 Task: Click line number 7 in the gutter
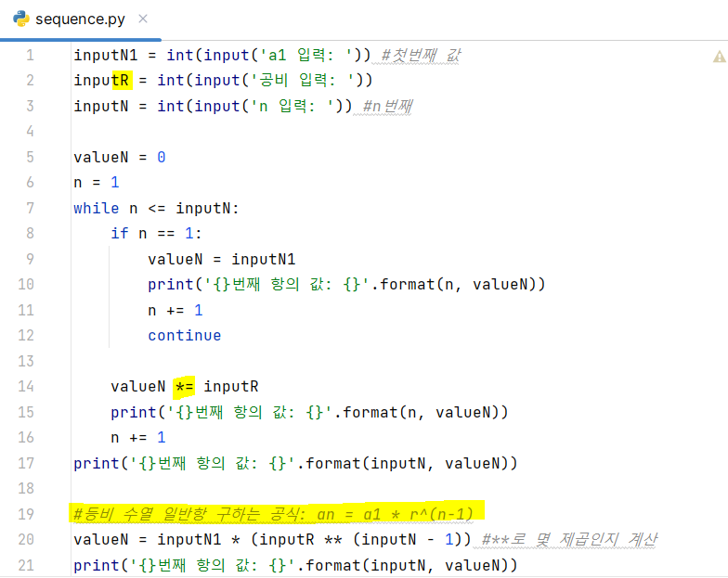pos(30,208)
